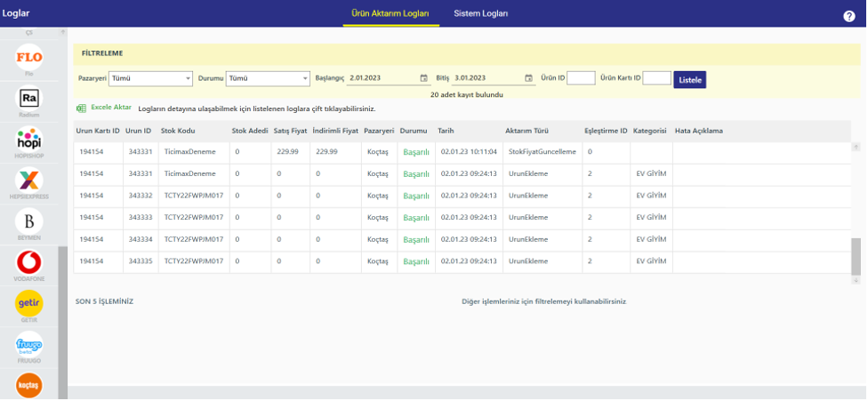The height and width of the screenshot is (401, 868).
Task: Open the Koçtaş marketplace icon
Action: tap(29, 386)
